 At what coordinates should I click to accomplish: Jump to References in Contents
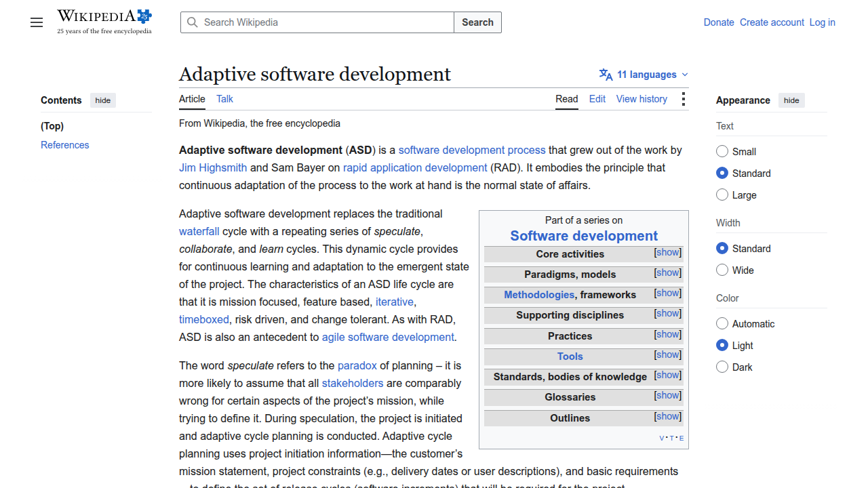tap(65, 145)
